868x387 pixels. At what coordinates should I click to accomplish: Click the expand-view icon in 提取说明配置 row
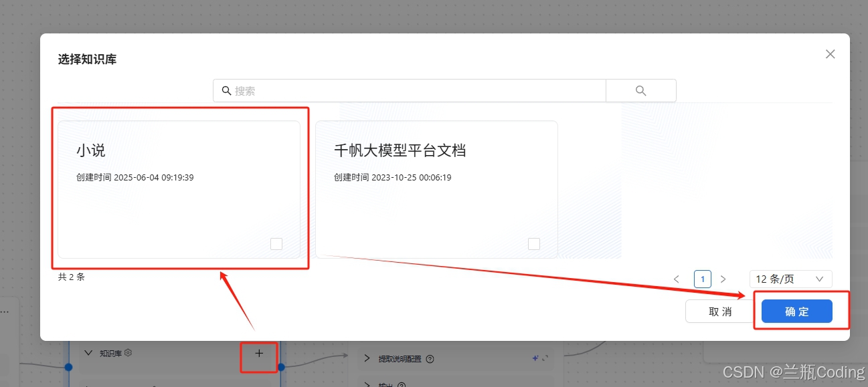click(545, 358)
